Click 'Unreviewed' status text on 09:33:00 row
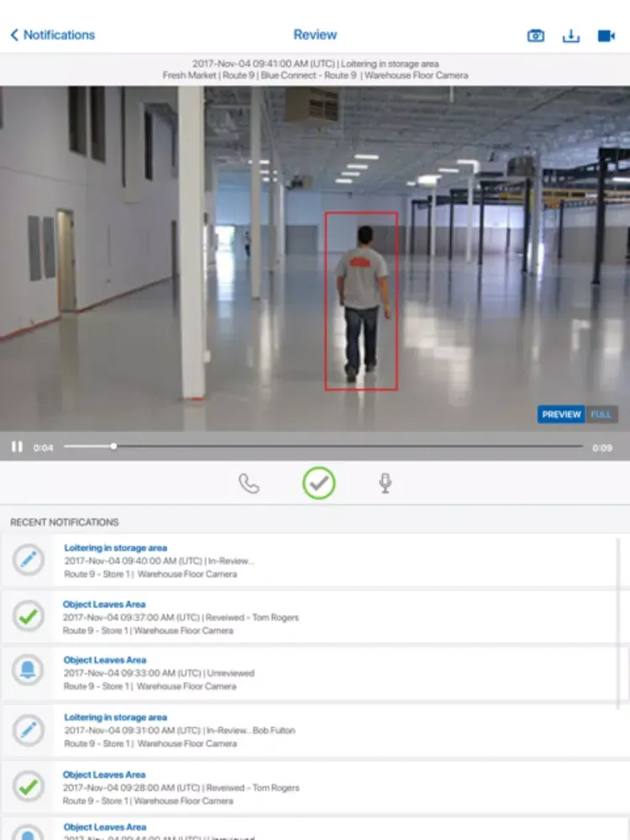The height and width of the screenshot is (840, 630). tap(231, 674)
